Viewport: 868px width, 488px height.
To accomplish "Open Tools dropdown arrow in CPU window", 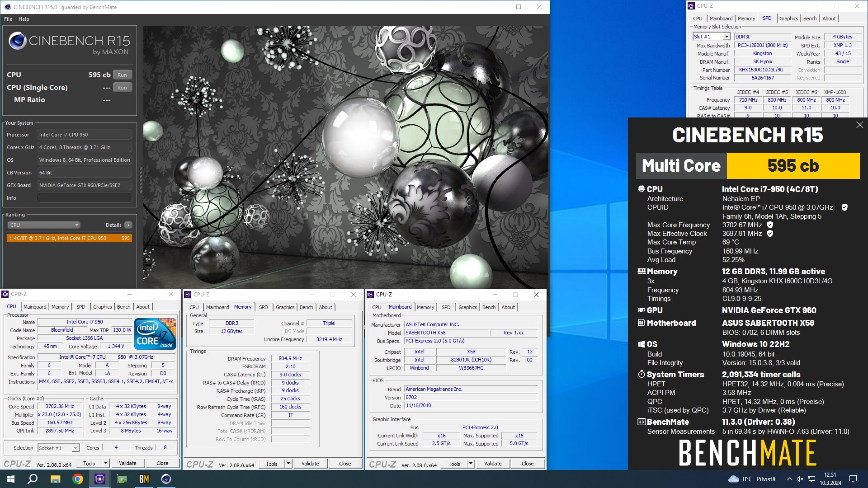I will point(105,463).
